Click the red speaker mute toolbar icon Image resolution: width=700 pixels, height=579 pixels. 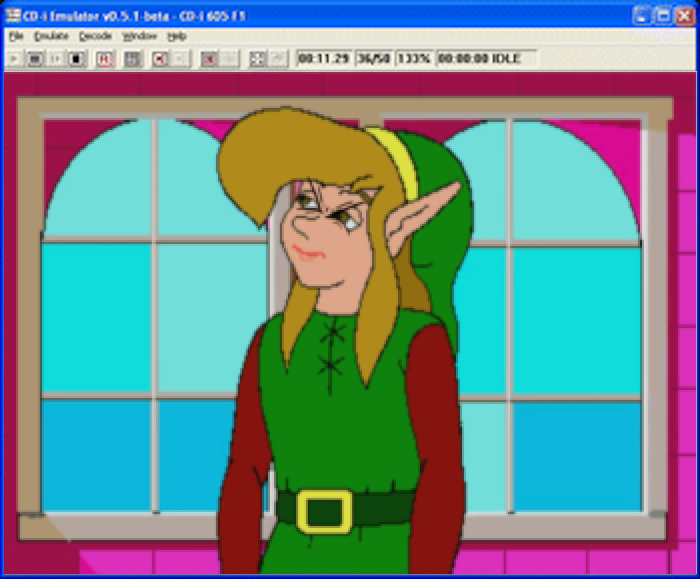pos(160,59)
